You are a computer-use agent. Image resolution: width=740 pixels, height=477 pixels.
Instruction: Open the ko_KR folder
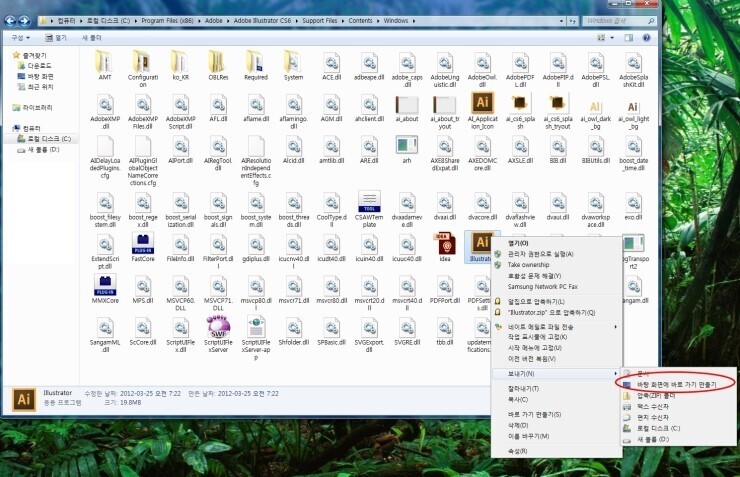[181, 60]
